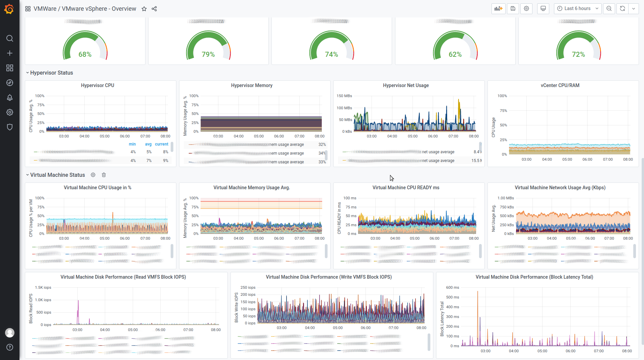Image resolution: width=644 pixels, height=360 pixels.
Task: Sort Hypervisor CPU legend by min
Action: tap(132, 144)
